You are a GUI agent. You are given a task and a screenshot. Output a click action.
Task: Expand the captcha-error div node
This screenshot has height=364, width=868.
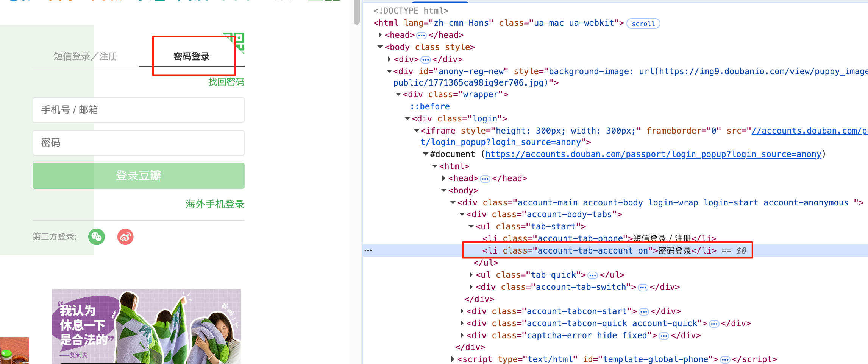tap(462, 335)
